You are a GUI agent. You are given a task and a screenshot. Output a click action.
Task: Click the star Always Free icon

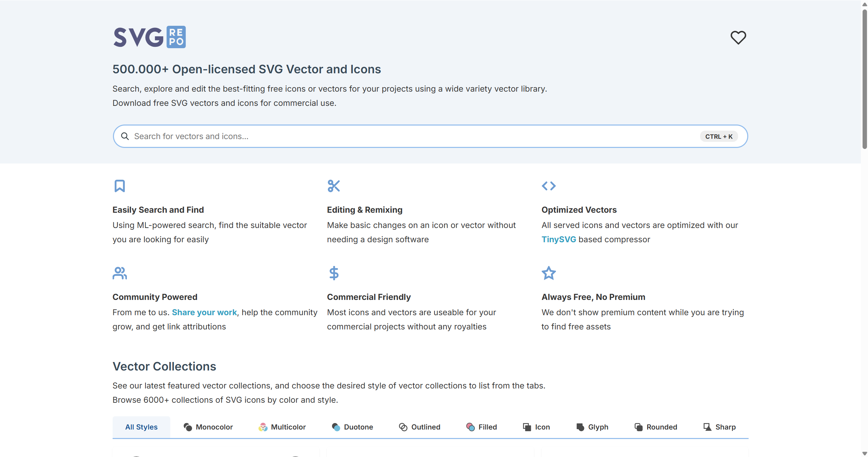(548, 273)
